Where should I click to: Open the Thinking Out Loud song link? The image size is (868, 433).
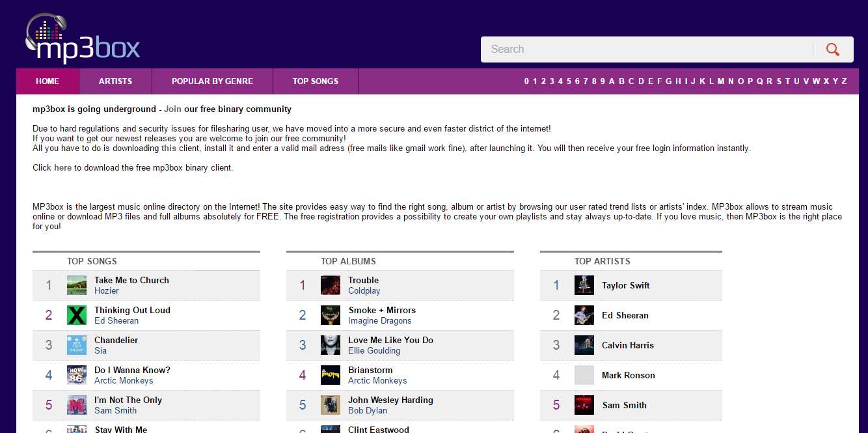point(132,310)
